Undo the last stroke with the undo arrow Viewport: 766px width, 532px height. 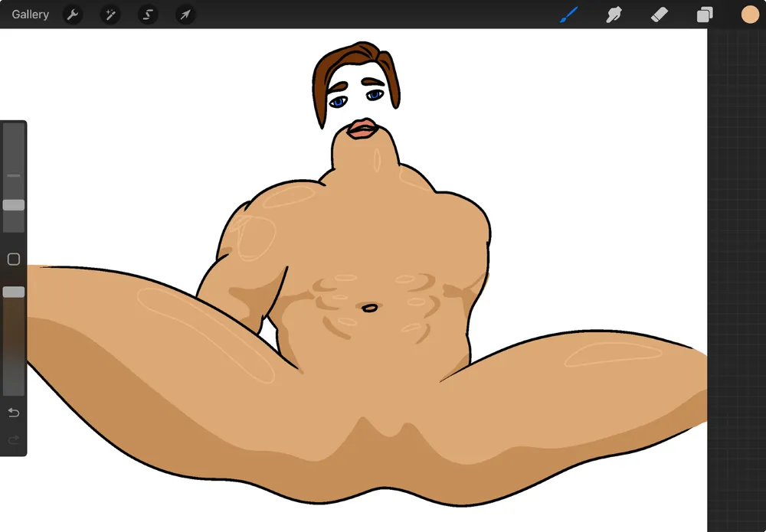click(13, 413)
